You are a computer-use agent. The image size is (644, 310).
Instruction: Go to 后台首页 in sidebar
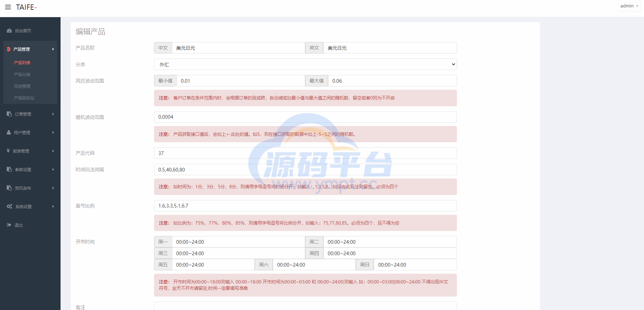point(23,31)
